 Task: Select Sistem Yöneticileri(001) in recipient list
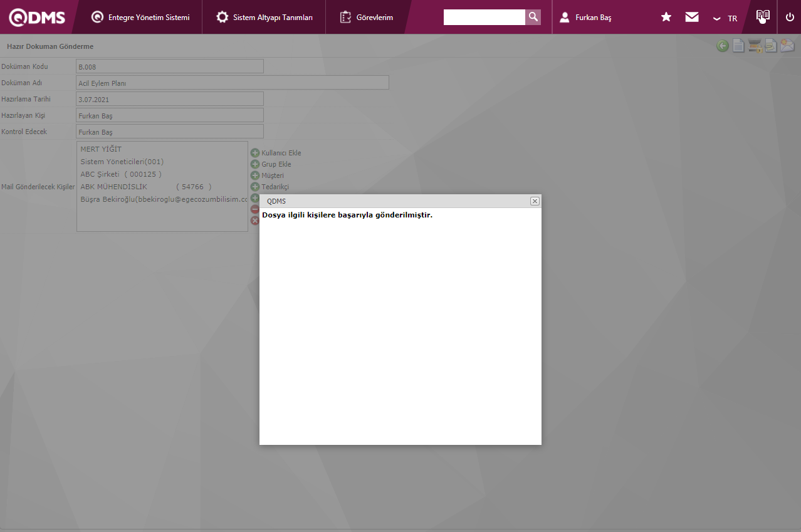click(122, 162)
